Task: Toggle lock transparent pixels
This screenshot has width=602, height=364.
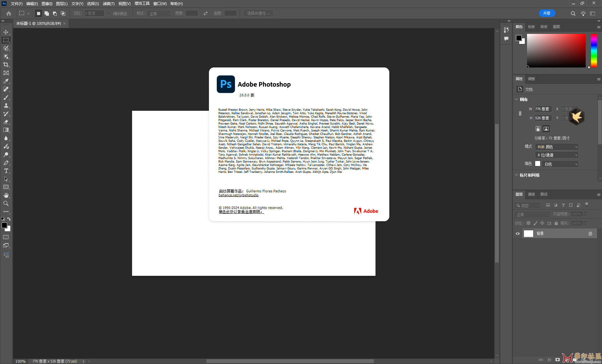Action: pyautogui.click(x=528, y=223)
